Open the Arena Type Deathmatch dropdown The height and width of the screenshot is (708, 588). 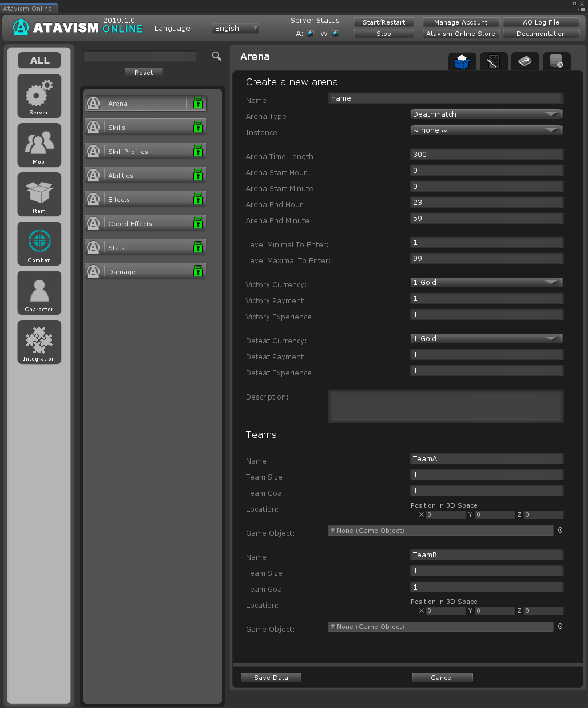pyautogui.click(x=486, y=114)
